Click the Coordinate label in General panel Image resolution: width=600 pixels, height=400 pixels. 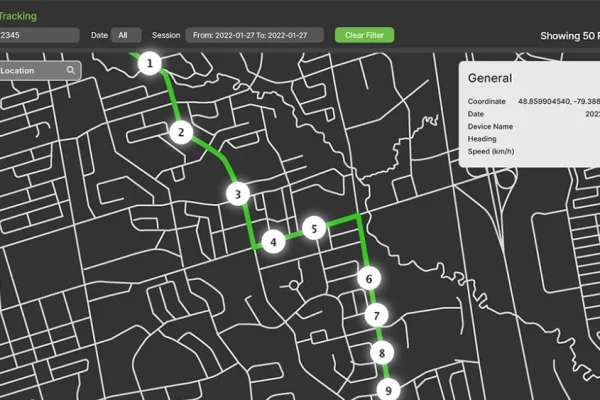coord(486,101)
